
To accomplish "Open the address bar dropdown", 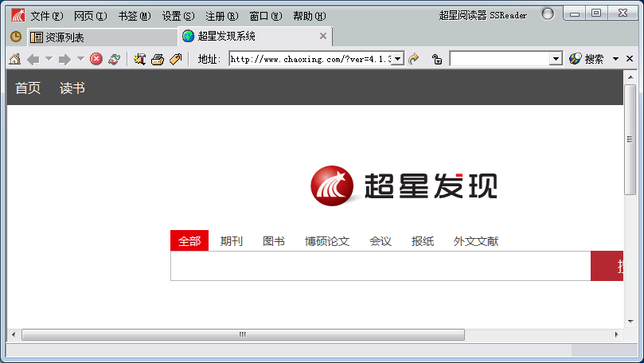I will point(397,59).
